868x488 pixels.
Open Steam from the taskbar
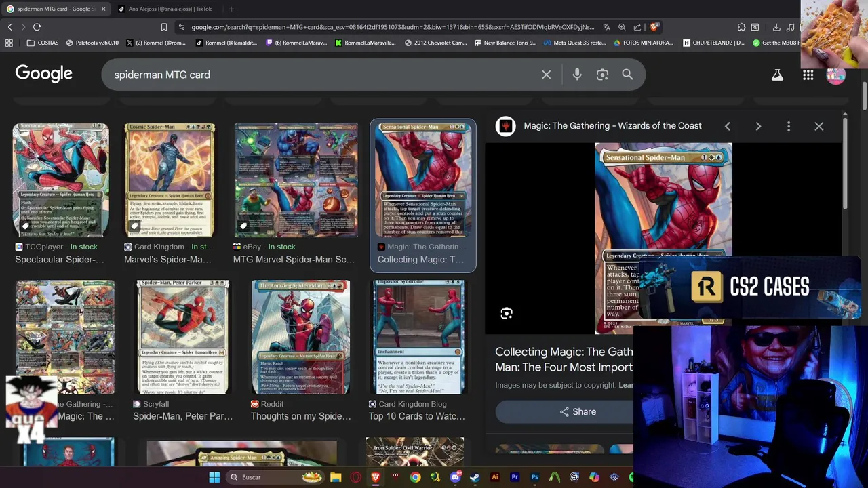(x=475, y=477)
